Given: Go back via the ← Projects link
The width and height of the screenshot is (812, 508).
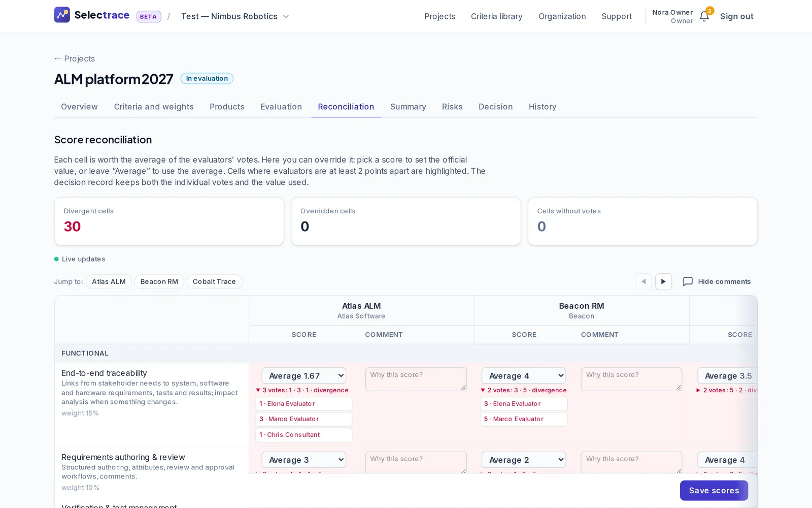Looking at the screenshot, I should (x=75, y=58).
